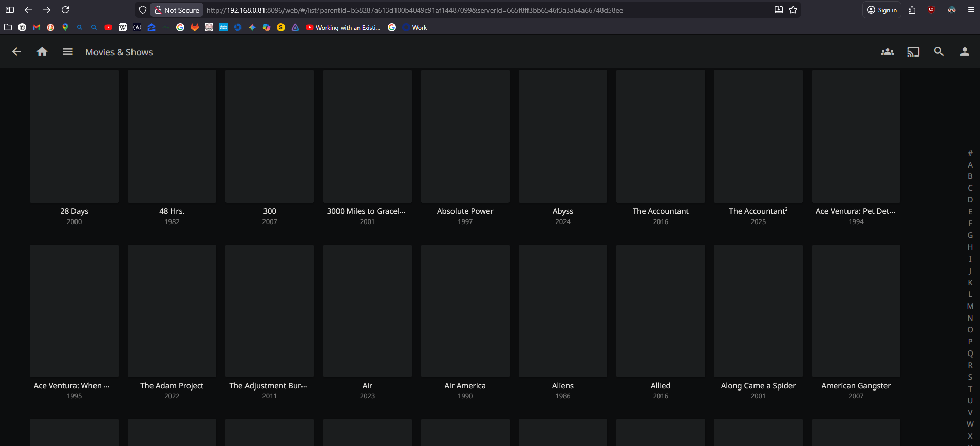This screenshot has height=446, width=980.
Task: Open the search magnifier in the header
Action: pos(938,52)
